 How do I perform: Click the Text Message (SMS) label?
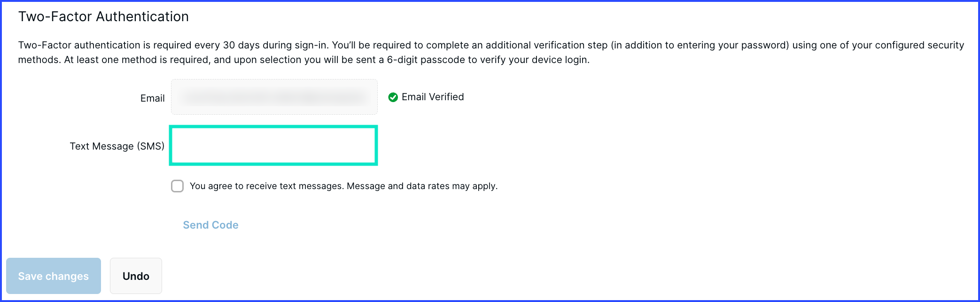[x=117, y=146]
